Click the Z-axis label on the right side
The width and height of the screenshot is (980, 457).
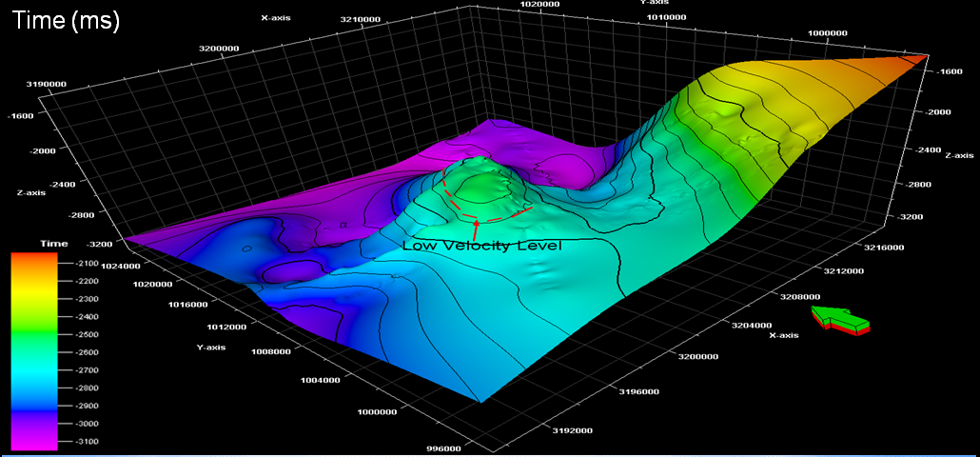[958, 154]
